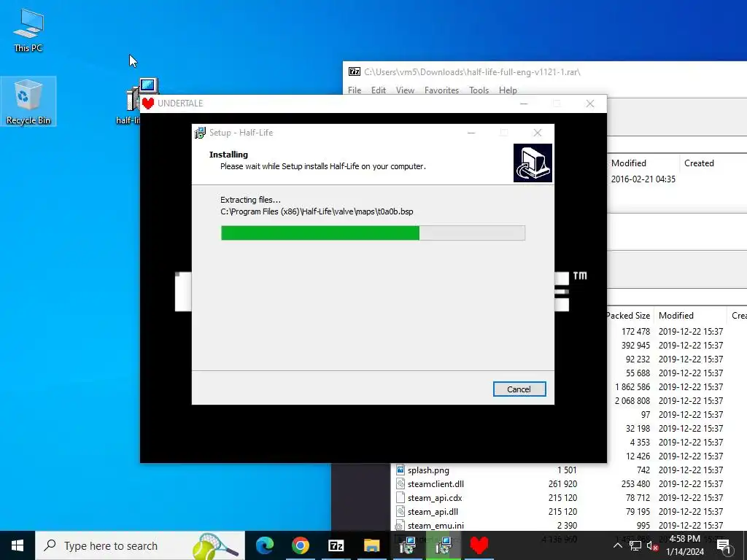Click the highlighted active Setup taskbar icon
Viewport: 747px width, 560px height.
444,545
